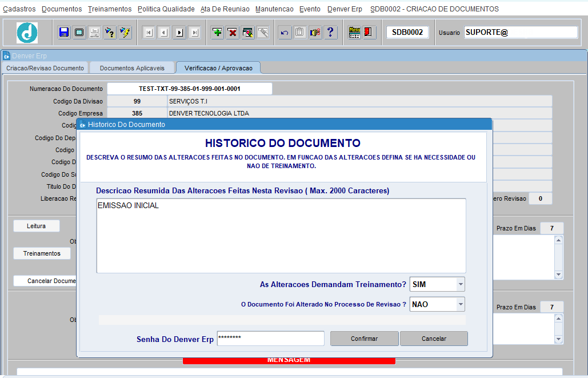Go to previous record arrow icon
This screenshot has height=378, width=588.
click(x=164, y=33)
